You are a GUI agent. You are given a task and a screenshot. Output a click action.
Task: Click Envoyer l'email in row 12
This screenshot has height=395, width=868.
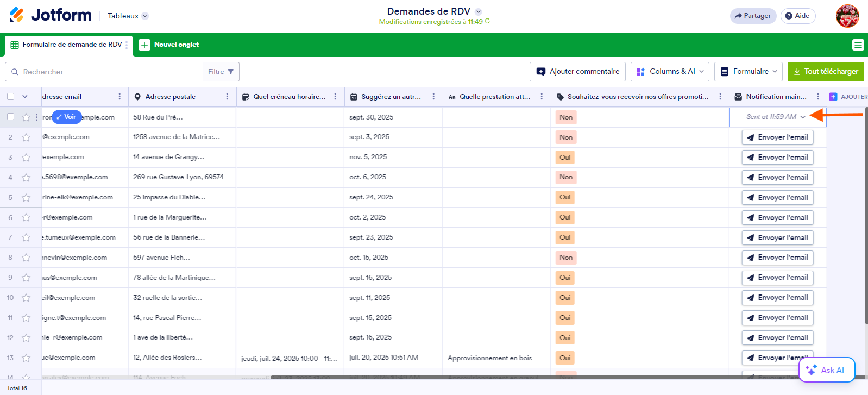pos(777,338)
